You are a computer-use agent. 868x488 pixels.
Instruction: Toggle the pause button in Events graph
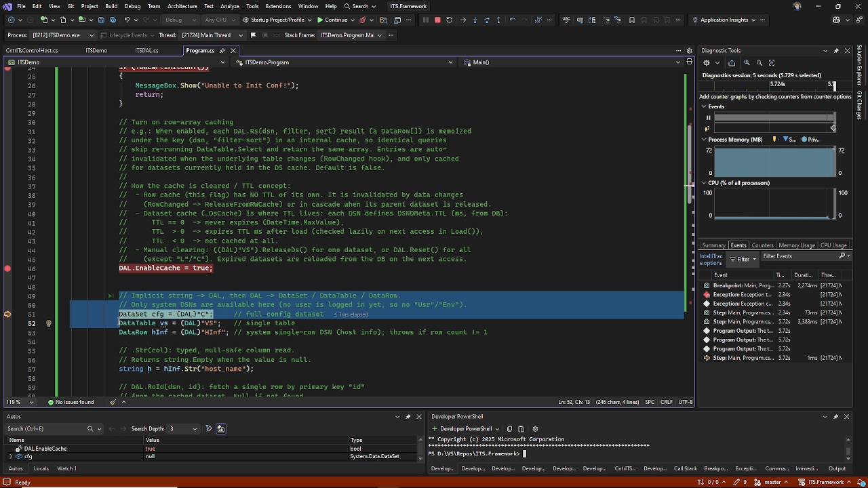pos(709,118)
